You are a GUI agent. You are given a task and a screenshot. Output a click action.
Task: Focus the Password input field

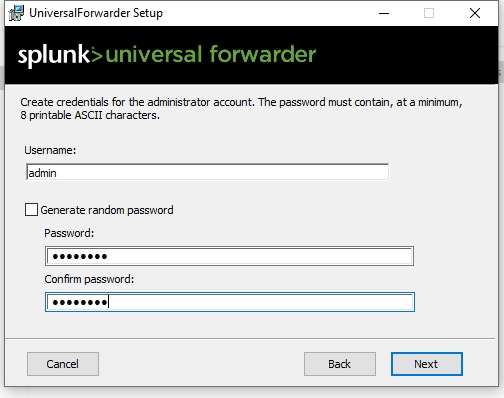point(229,256)
